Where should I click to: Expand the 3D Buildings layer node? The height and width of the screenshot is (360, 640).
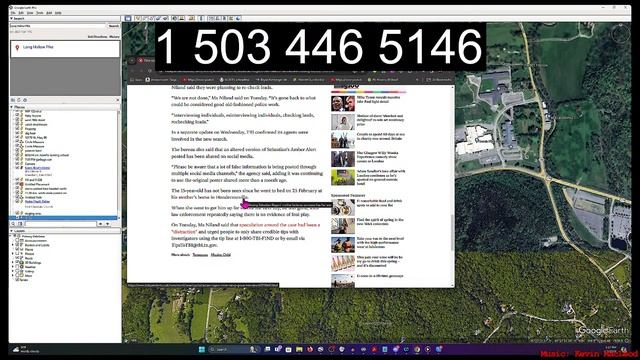click(13, 262)
